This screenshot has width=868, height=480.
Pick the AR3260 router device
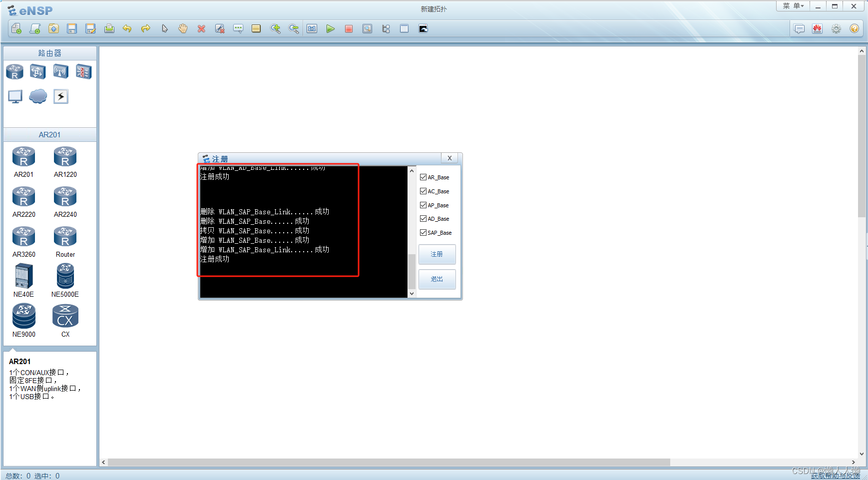pyautogui.click(x=24, y=242)
